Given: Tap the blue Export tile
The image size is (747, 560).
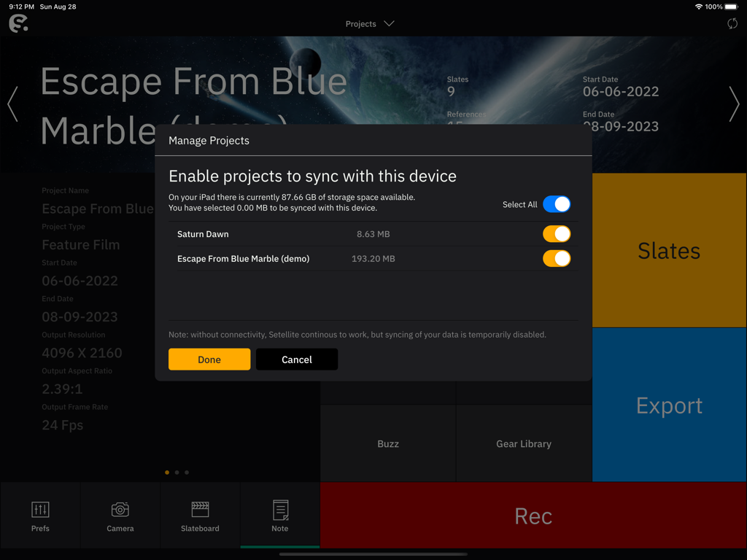Looking at the screenshot, I should pyautogui.click(x=669, y=405).
